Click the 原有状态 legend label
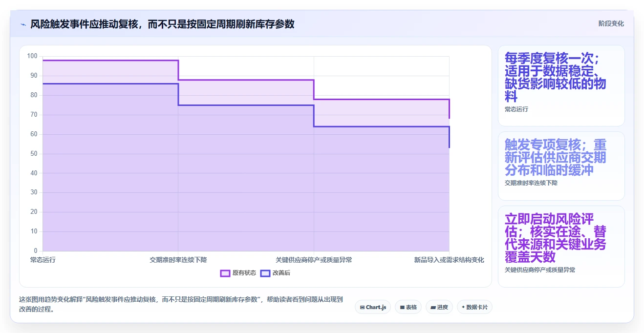 pos(244,273)
